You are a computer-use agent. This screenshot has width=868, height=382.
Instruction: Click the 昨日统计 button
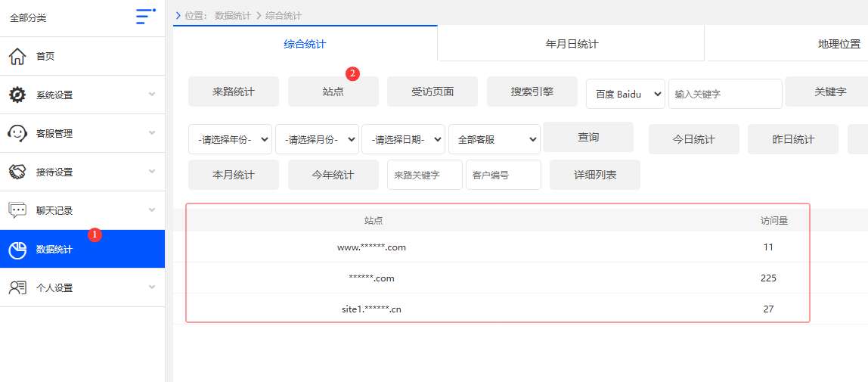click(792, 139)
